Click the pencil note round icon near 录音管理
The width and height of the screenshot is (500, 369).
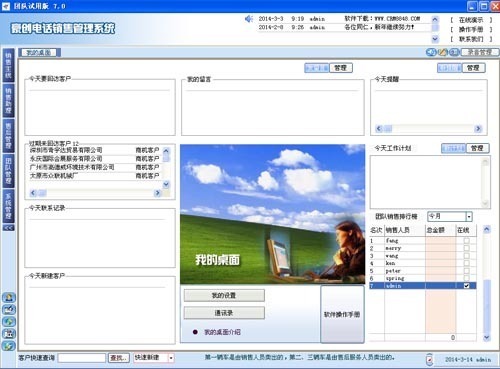(443, 52)
